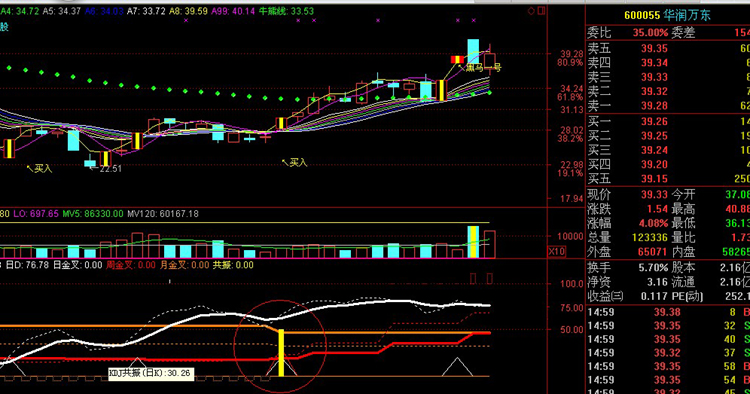Select the 牛熊线 indicator label in header
The image size is (750, 394).
286,11
